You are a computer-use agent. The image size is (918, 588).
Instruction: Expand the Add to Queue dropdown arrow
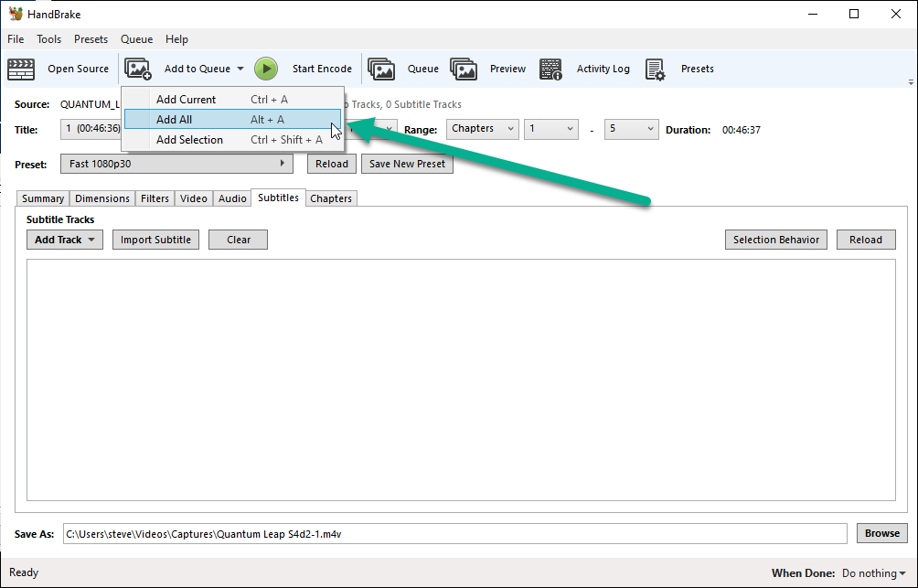coord(240,69)
